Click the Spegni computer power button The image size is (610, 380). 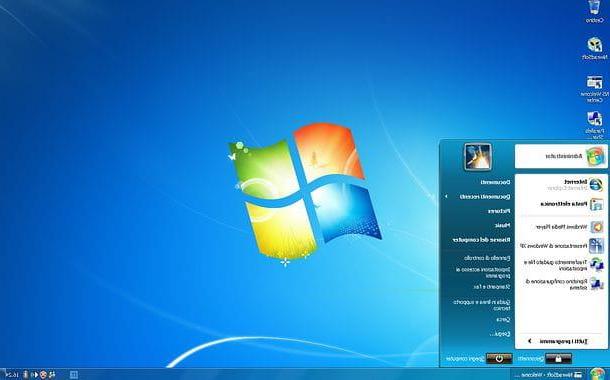pos(499,358)
